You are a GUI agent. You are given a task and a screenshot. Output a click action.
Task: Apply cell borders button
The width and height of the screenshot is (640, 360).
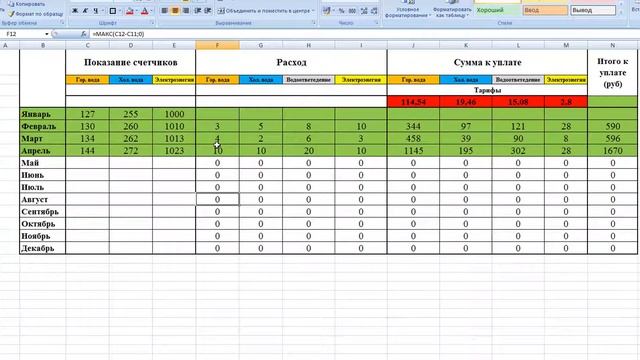pos(113,11)
